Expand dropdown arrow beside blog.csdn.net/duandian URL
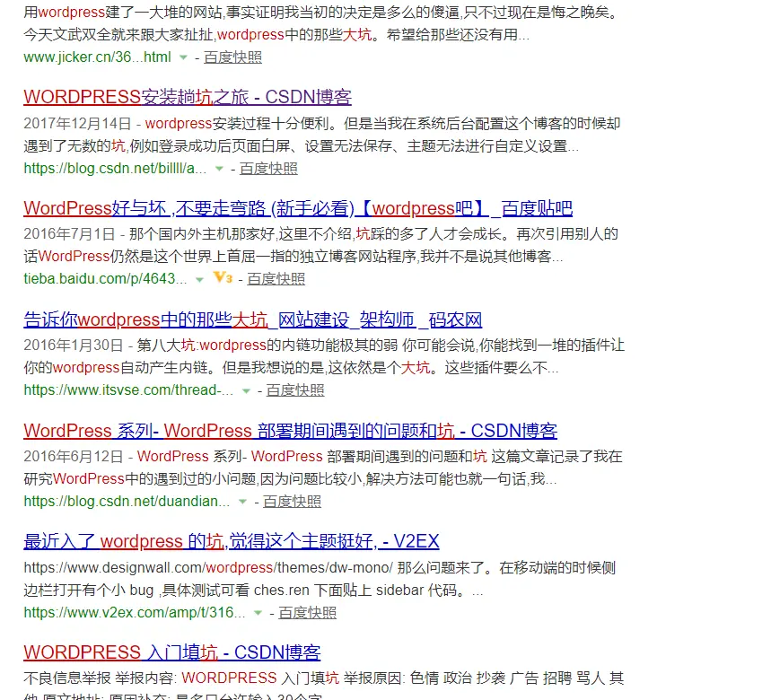The height and width of the screenshot is (700, 771). coord(242,502)
